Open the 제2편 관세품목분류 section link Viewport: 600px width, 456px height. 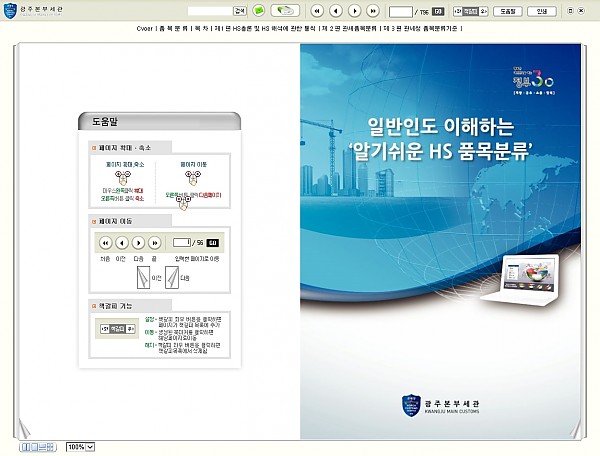pyautogui.click(x=343, y=29)
